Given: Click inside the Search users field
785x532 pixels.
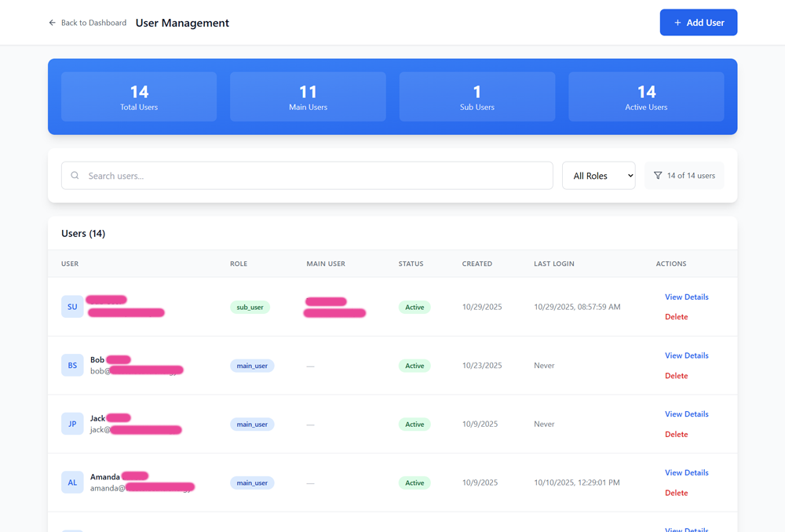Looking at the screenshot, I should tap(235, 175).
